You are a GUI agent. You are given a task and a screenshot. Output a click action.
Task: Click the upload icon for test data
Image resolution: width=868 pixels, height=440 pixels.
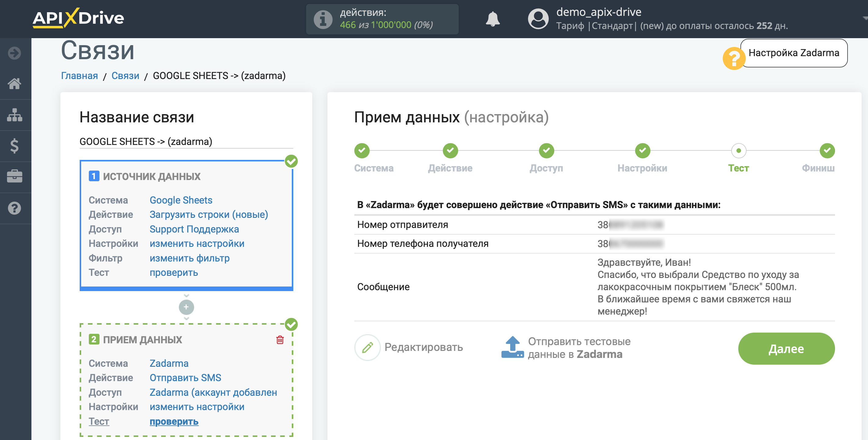tap(512, 347)
